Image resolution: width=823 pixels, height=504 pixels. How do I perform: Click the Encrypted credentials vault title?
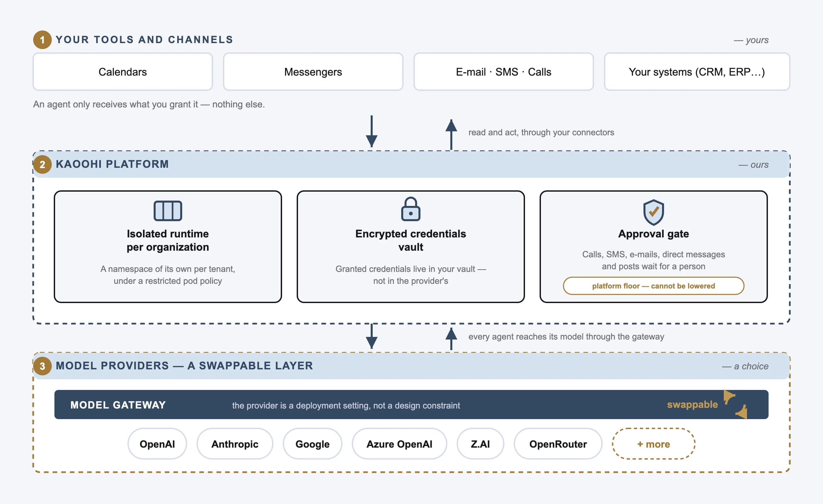(x=411, y=240)
